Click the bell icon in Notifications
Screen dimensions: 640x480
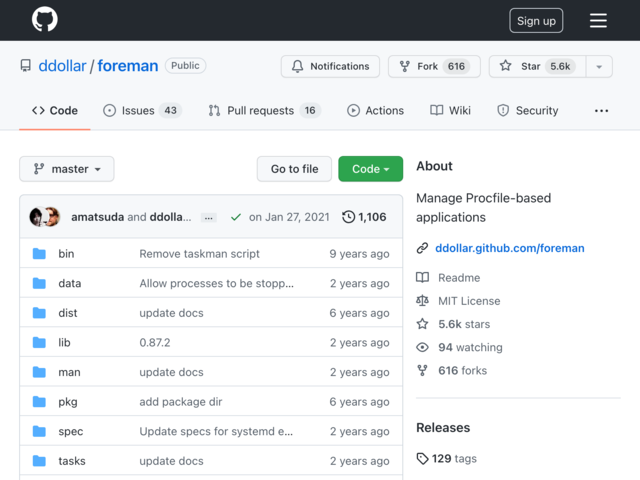click(x=298, y=66)
